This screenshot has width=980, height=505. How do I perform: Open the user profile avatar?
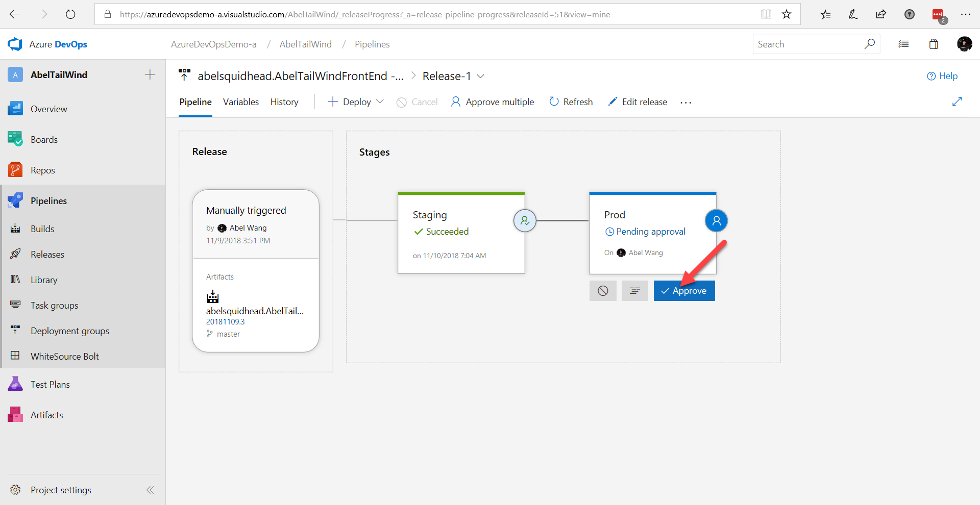(964, 44)
